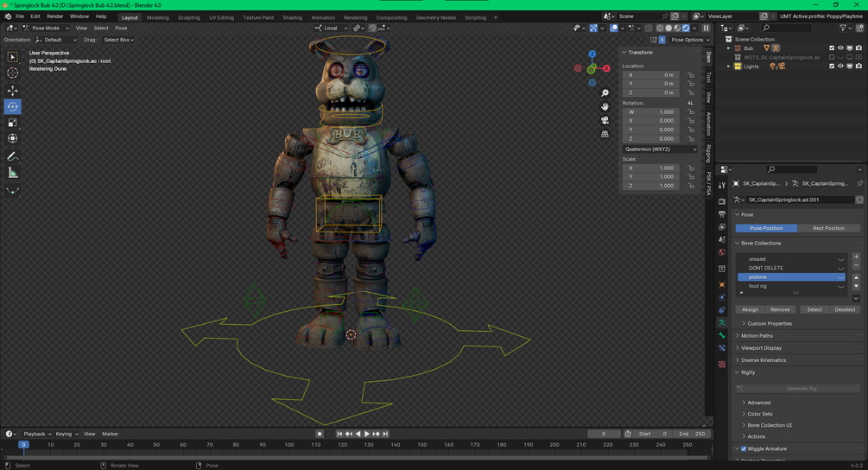Viewport: 868px width, 470px height.
Task: Play the animation in timeline
Action: 366,434
